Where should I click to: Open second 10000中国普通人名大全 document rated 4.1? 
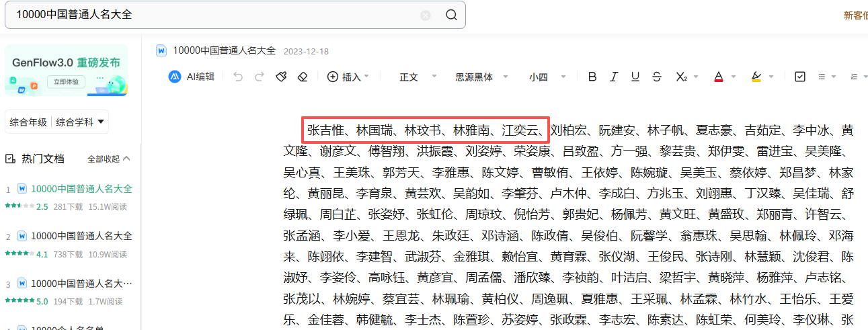[81, 236]
